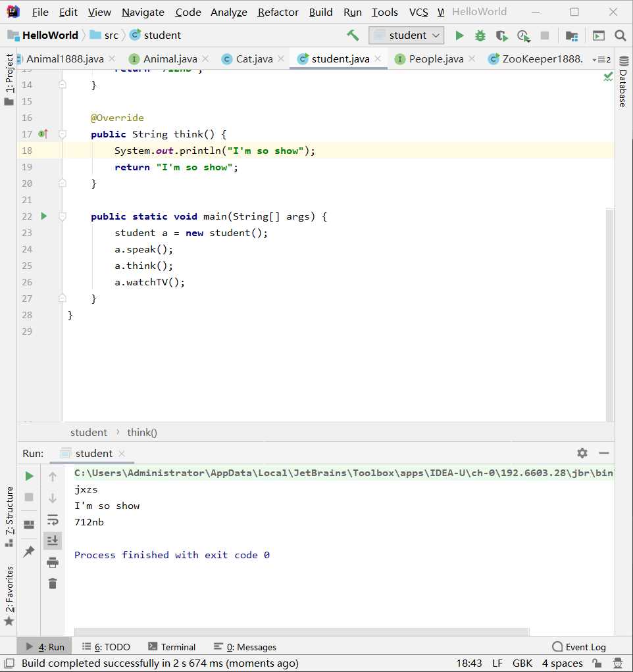The height and width of the screenshot is (672, 633).
Task: Click the line:column 18:43 indicator
Action: [468, 663]
